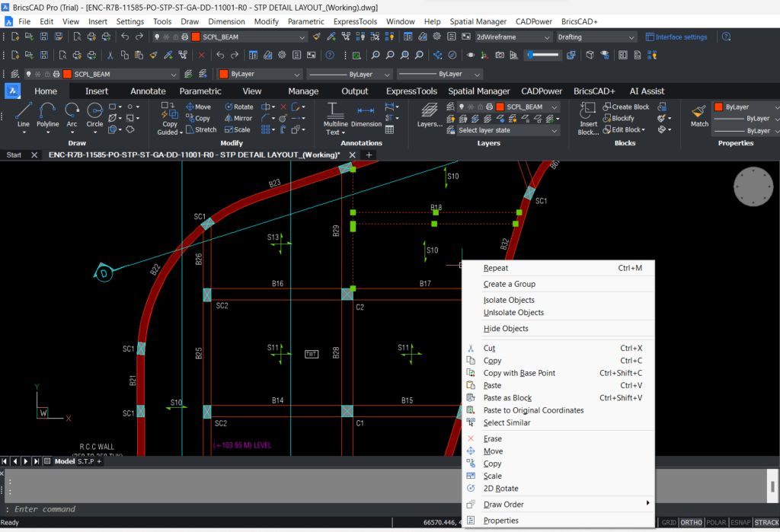This screenshot has width=780, height=532.
Task: Choose the Circle tool in Draw panel
Action: (x=94, y=114)
